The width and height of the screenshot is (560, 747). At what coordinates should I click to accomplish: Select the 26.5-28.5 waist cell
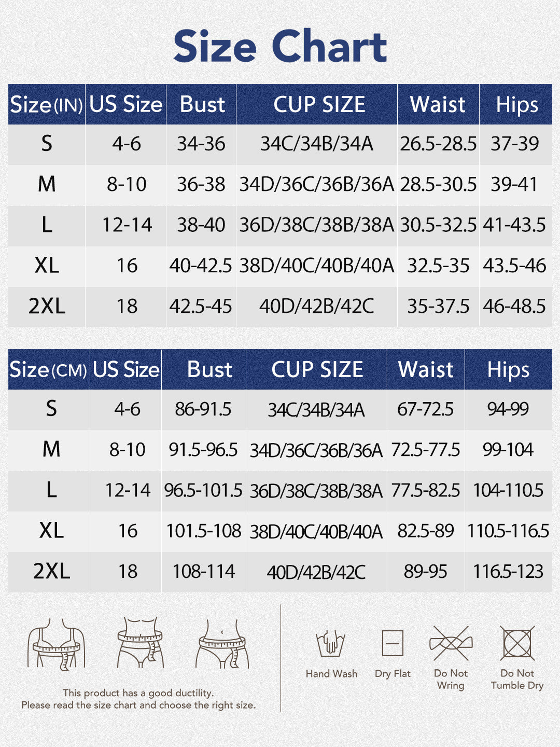click(x=438, y=144)
